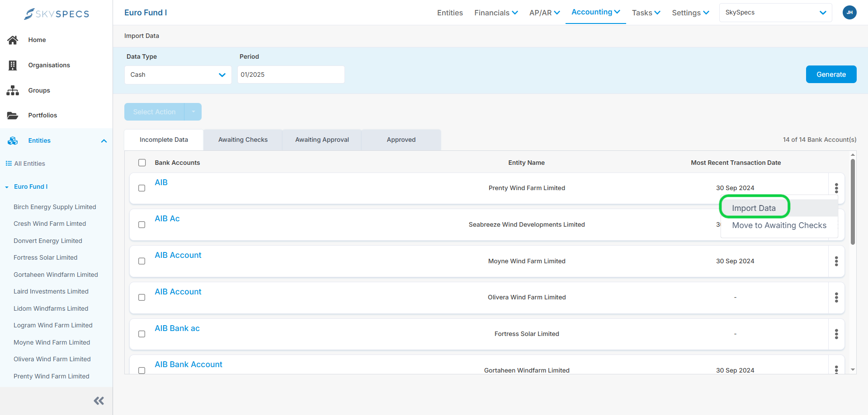Expand the AP/AR menu
Viewport: 868px width, 415px height.
[544, 13]
